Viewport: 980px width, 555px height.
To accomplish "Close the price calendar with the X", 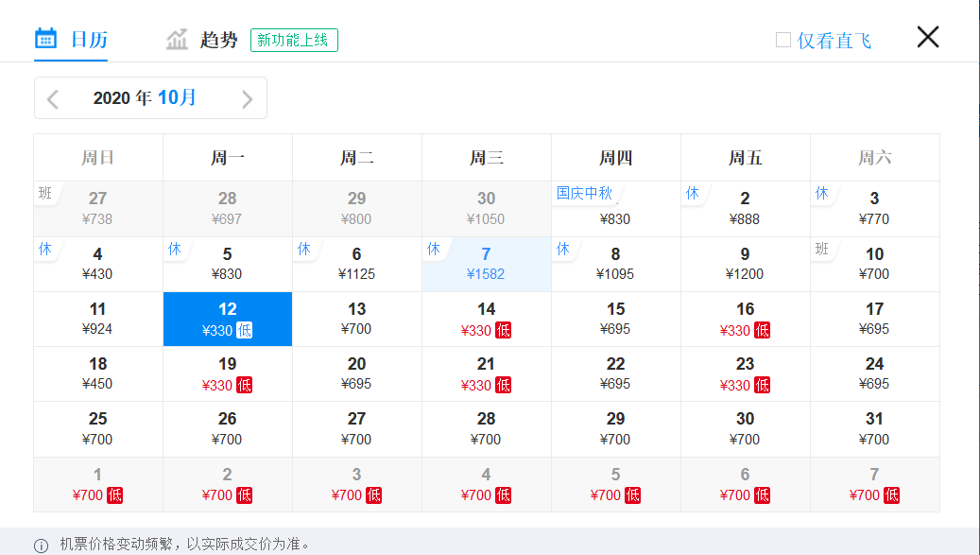I will [928, 37].
